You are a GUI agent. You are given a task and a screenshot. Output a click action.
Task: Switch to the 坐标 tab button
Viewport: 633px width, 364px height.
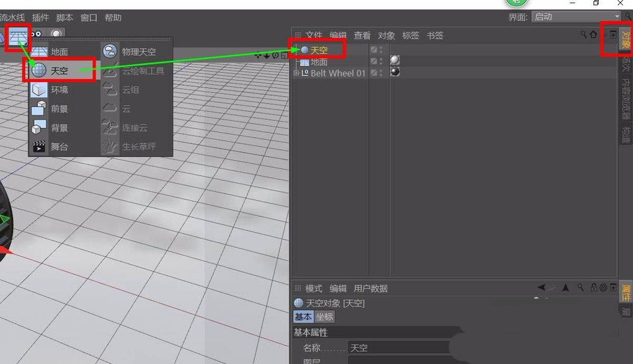(324, 317)
